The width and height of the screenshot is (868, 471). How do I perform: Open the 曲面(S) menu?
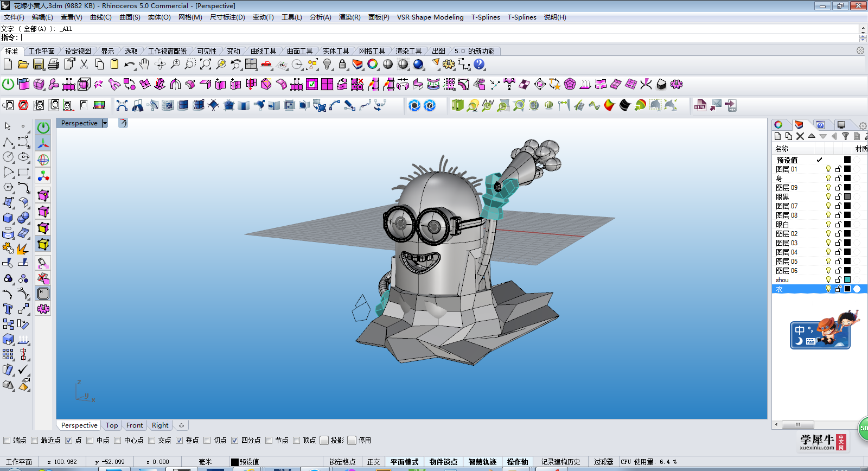pyautogui.click(x=130, y=17)
